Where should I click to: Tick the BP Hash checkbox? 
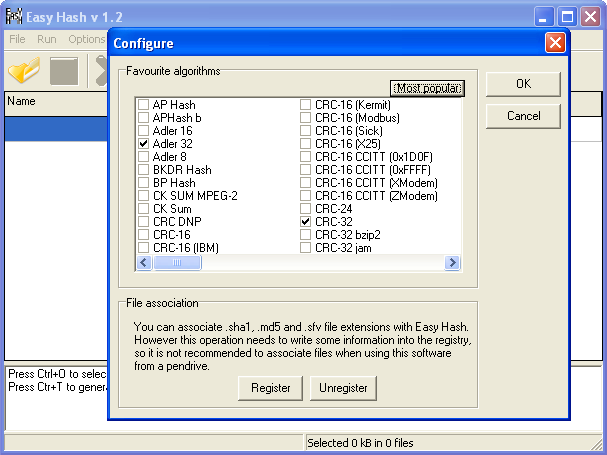[144, 182]
